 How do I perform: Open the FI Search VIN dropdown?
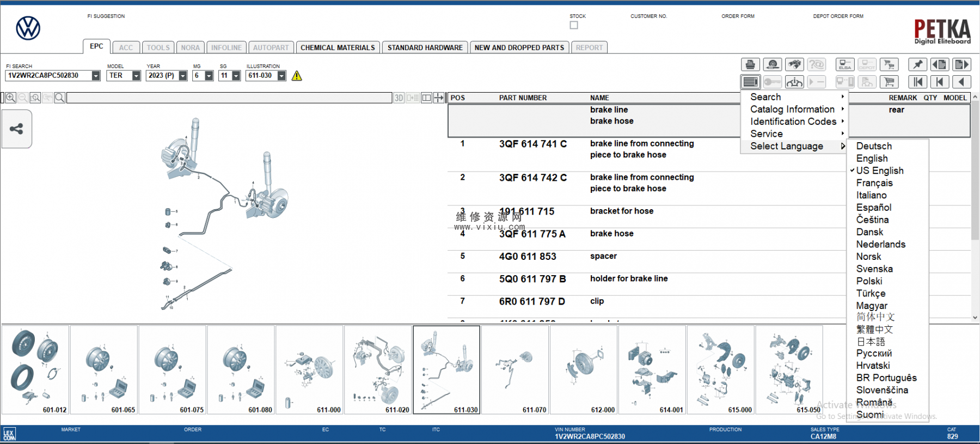click(96, 76)
